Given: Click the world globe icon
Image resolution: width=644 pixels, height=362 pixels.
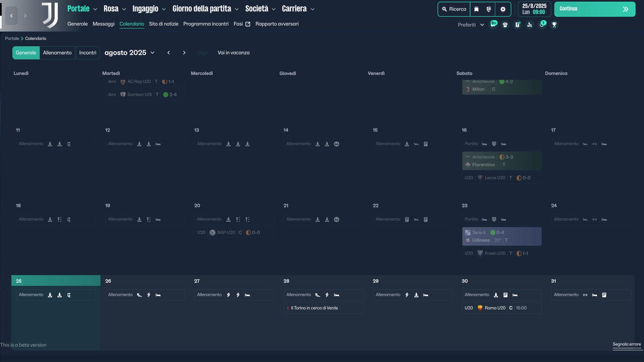Looking at the screenshot, I should [489, 9].
